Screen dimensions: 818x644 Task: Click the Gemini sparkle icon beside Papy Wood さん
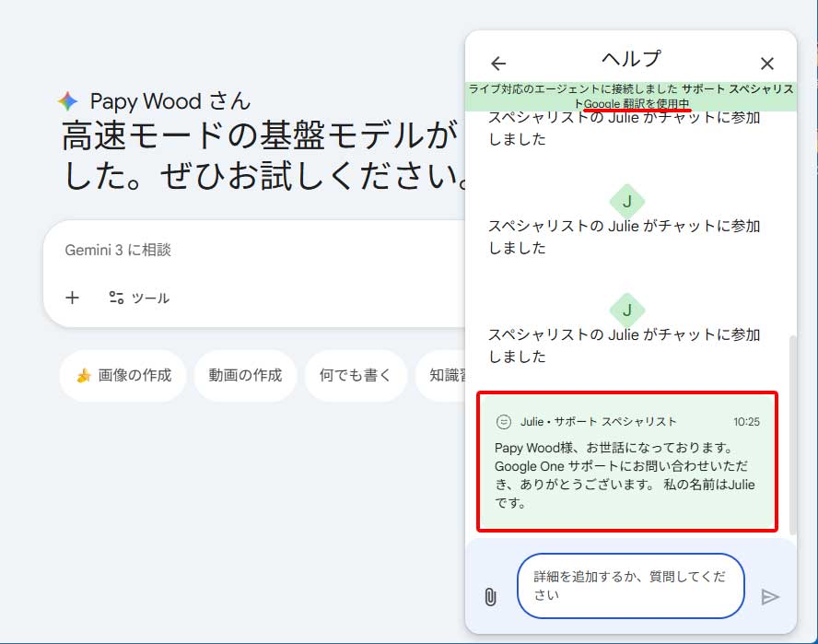pyautogui.click(x=69, y=100)
